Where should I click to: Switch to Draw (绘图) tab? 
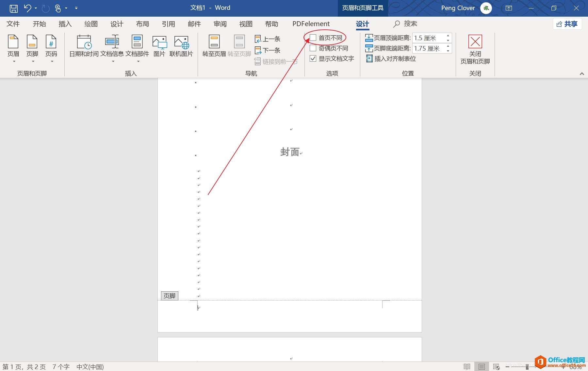tap(91, 24)
